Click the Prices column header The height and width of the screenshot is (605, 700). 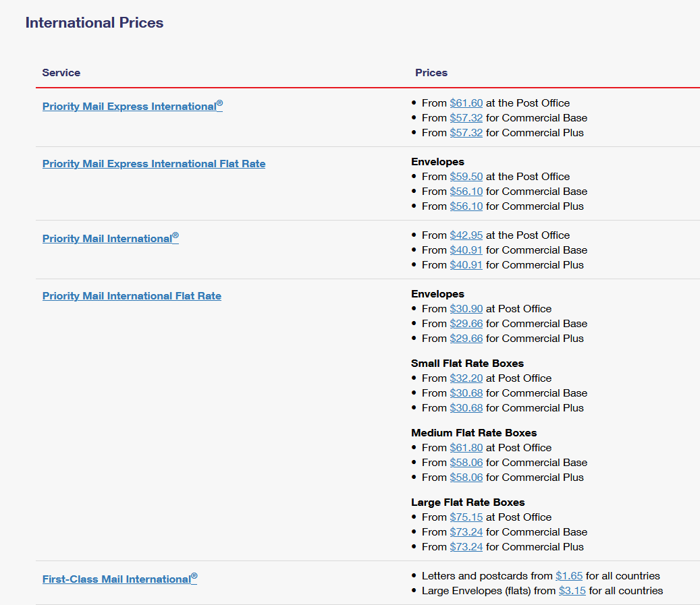(x=431, y=73)
